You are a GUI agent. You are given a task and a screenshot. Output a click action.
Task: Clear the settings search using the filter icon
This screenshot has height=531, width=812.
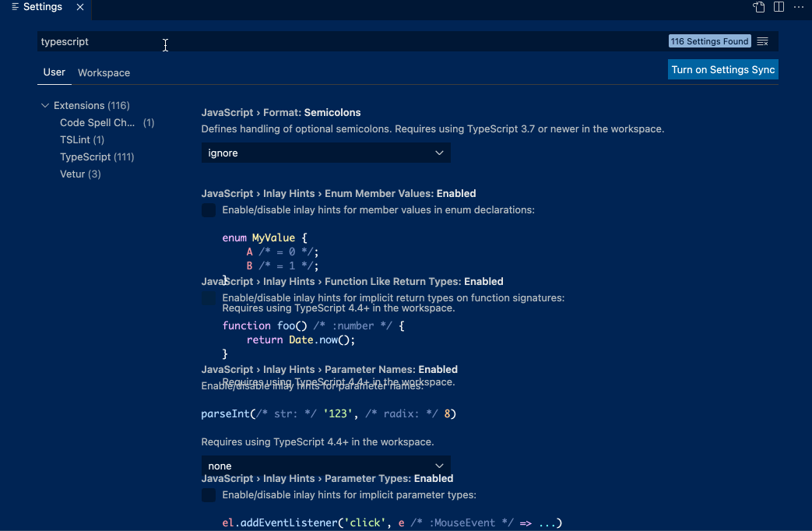click(761, 41)
